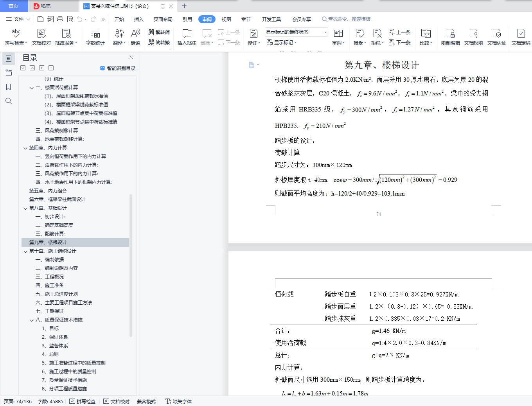Screen dimensions: 532x406
Task: Open the 开发工具 ribbon tab
Action: [271, 19]
